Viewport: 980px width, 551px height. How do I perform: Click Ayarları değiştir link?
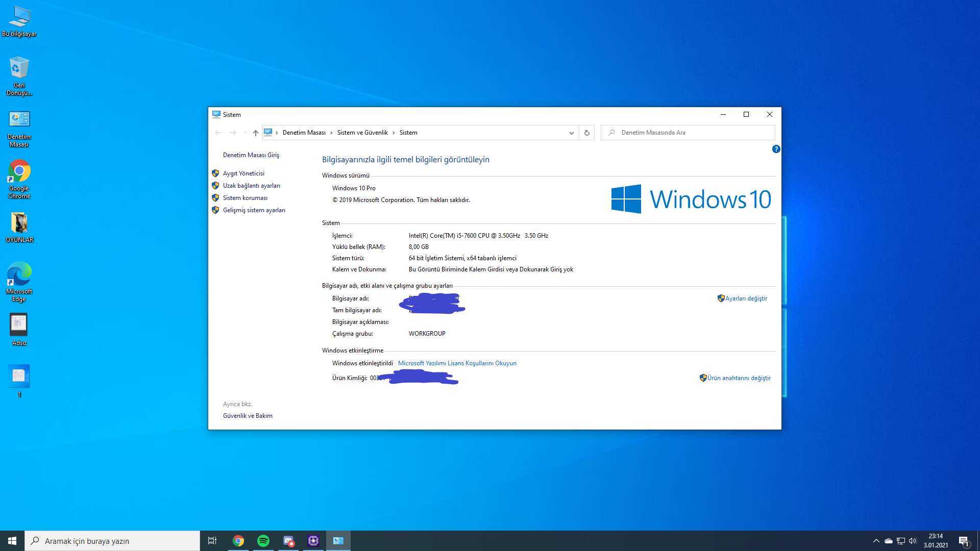pyautogui.click(x=746, y=298)
